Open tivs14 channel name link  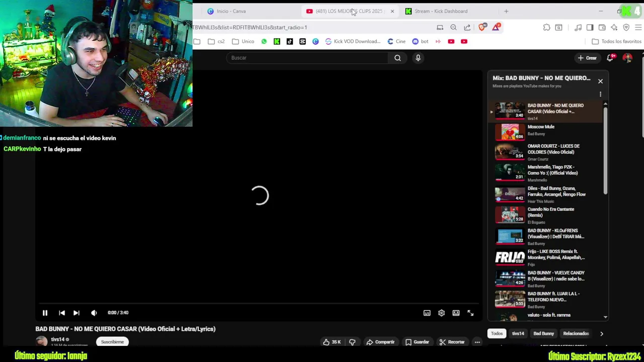tap(58, 339)
